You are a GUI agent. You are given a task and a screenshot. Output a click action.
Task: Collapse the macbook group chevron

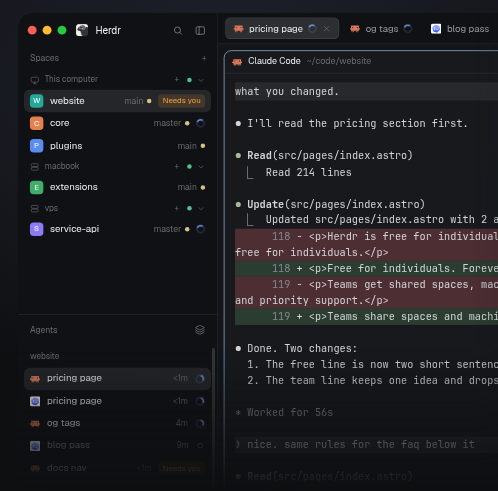201,167
